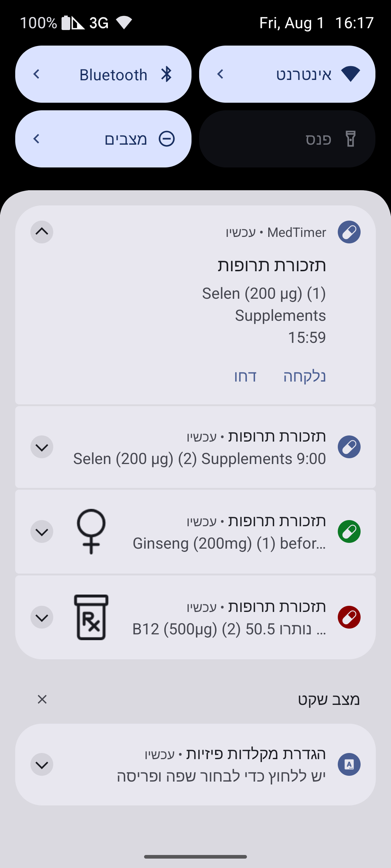
Task: Expand the Ginseng reminder notification
Action: click(x=42, y=532)
